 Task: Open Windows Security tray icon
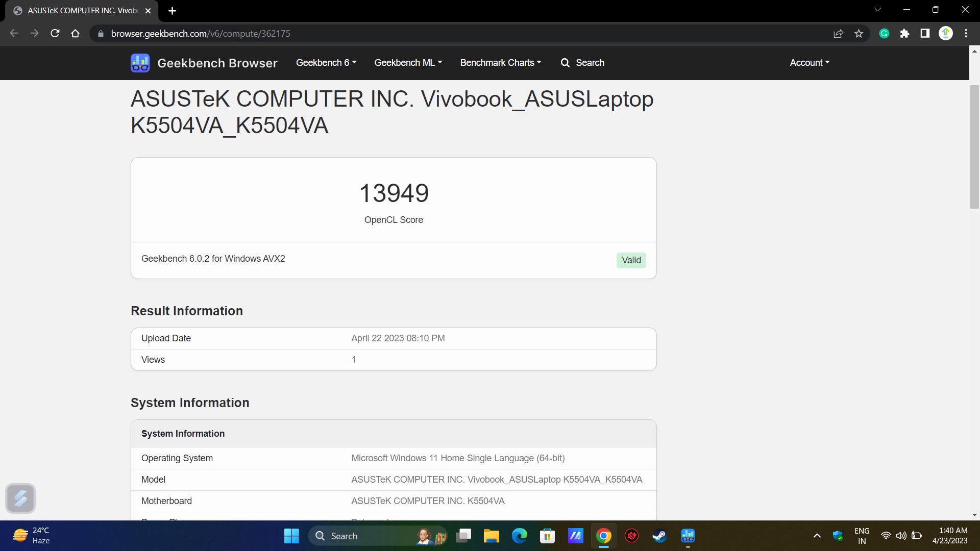(838, 536)
